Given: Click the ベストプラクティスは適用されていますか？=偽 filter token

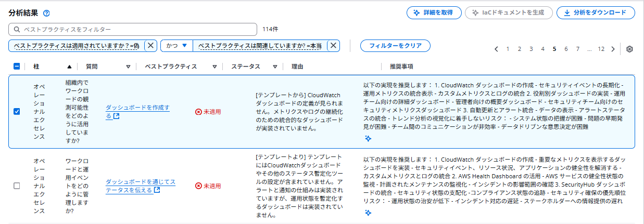Looking at the screenshot, I should point(77,46).
